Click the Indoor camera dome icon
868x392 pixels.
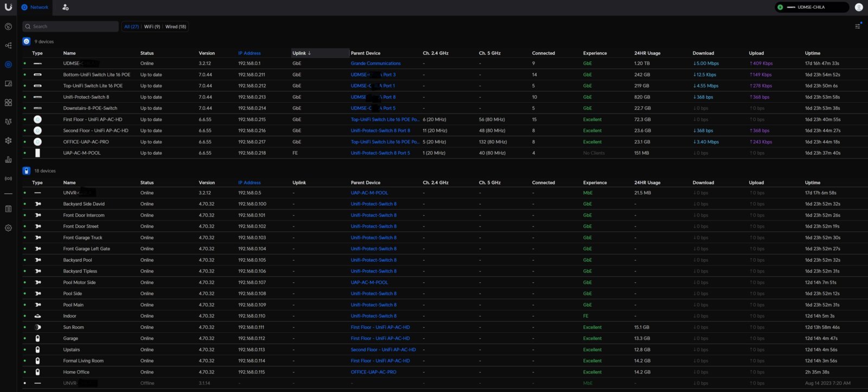coord(37,316)
